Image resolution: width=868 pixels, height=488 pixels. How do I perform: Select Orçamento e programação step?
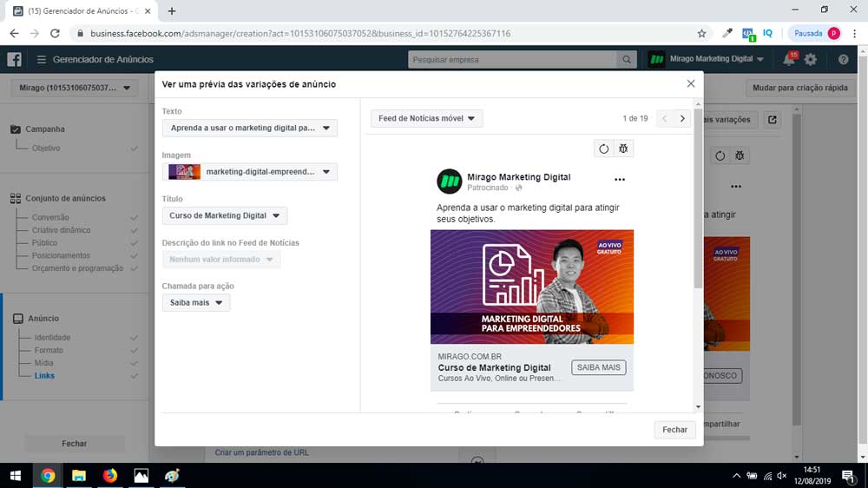77,268
